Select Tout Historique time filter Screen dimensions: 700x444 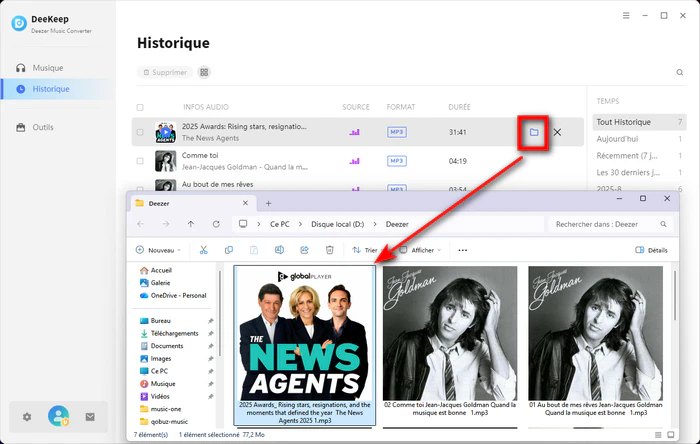point(639,122)
